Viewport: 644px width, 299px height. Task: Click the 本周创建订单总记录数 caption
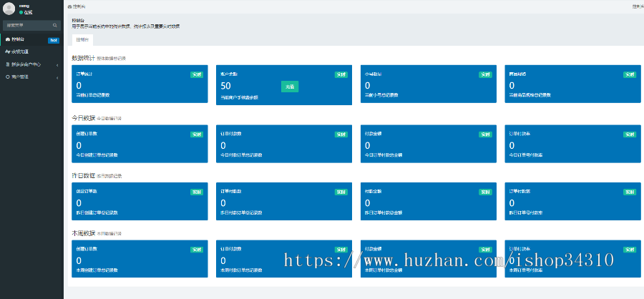coord(97,270)
